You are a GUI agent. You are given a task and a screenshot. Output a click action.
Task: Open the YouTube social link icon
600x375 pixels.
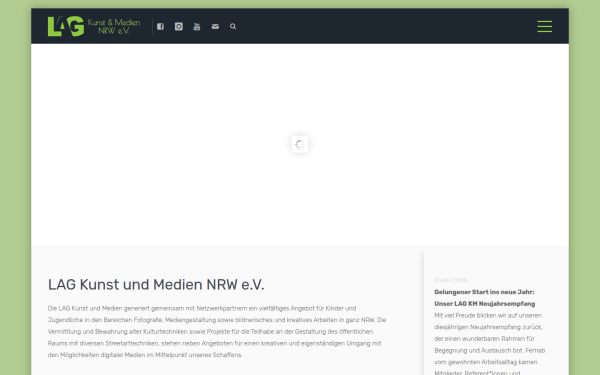click(197, 26)
